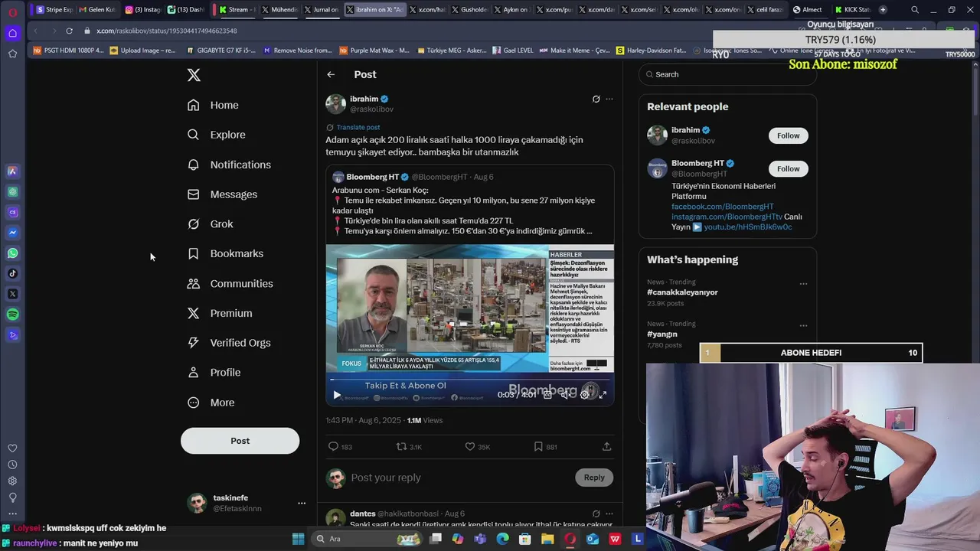
Task: Open TikTok in Opera sidebar
Action: [12, 274]
